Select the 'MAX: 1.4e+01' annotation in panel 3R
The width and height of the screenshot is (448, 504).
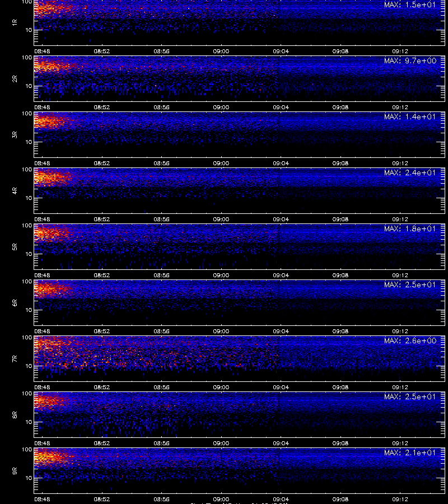click(x=410, y=116)
